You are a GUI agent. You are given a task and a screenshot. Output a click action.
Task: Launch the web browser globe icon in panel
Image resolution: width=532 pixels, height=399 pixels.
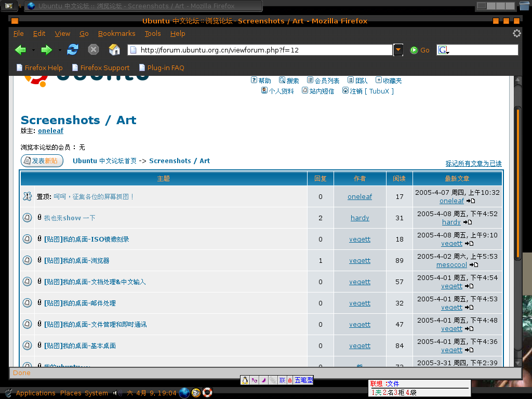point(184,393)
